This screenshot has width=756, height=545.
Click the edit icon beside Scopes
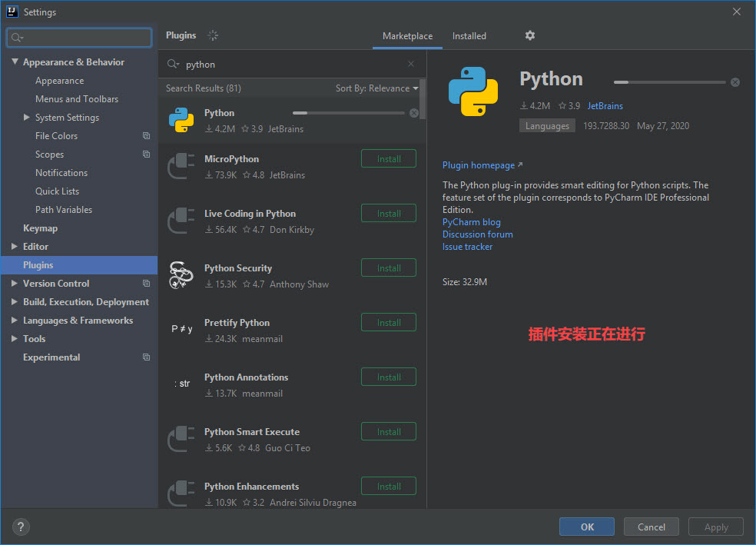coord(145,154)
